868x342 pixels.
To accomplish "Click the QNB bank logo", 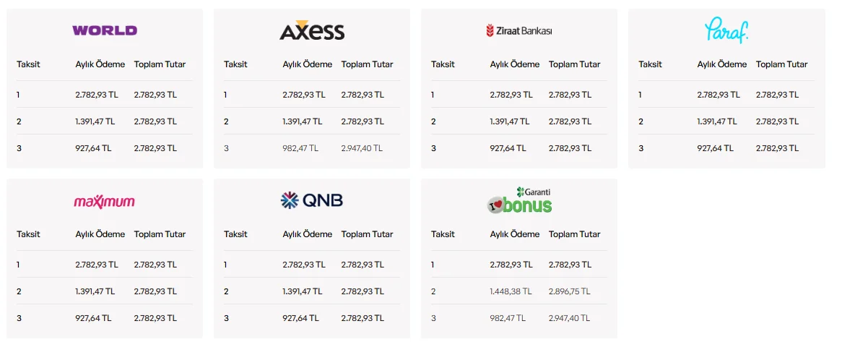I will pyautogui.click(x=312, y=200).
